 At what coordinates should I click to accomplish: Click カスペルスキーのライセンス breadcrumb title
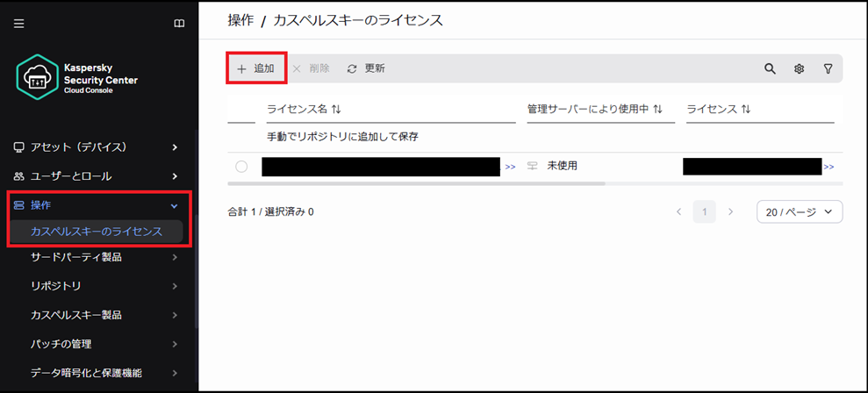coord(358,20)
